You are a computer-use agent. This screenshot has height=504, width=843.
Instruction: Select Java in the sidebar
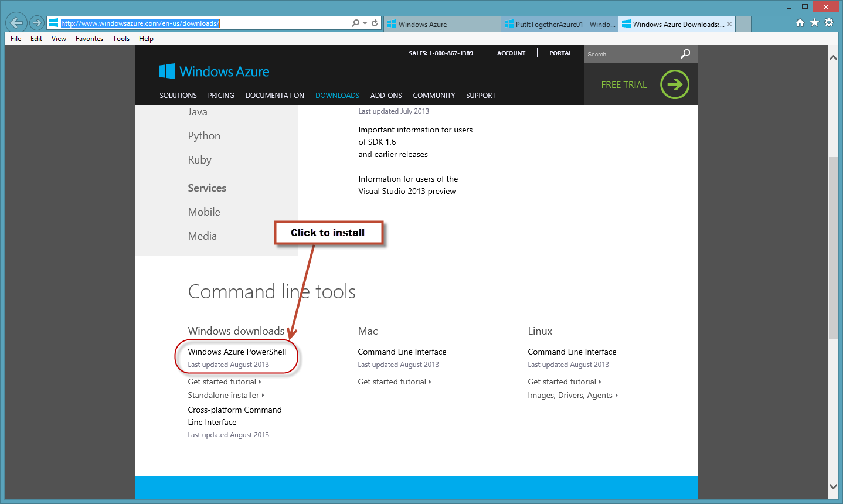198,112
